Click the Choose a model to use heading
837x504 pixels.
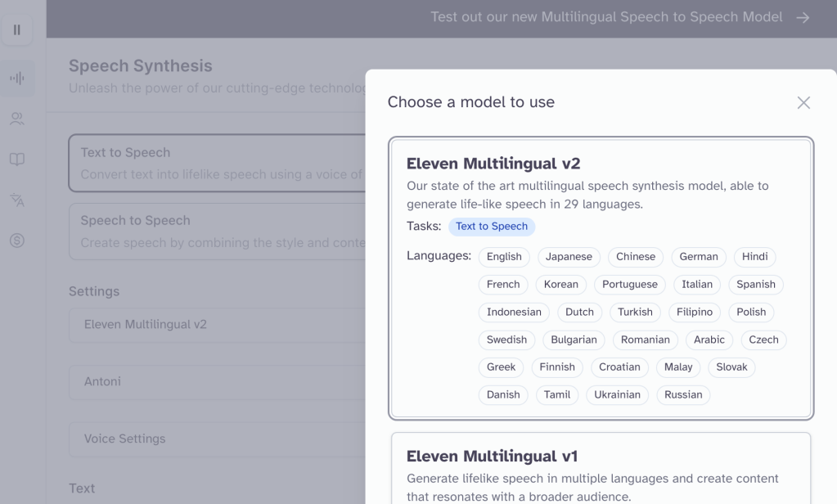(x=470, y=102)
